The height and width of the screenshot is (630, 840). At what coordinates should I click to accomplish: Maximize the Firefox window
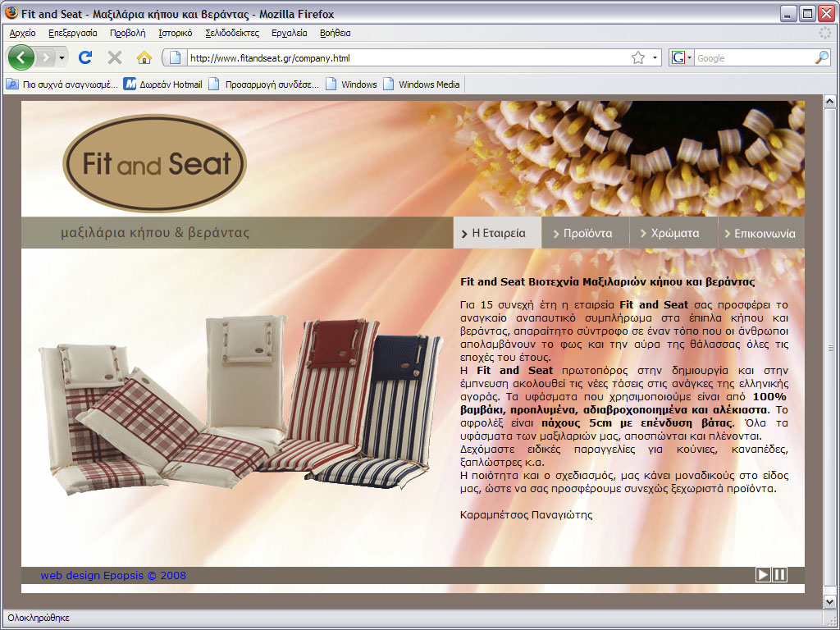point(807,13)
